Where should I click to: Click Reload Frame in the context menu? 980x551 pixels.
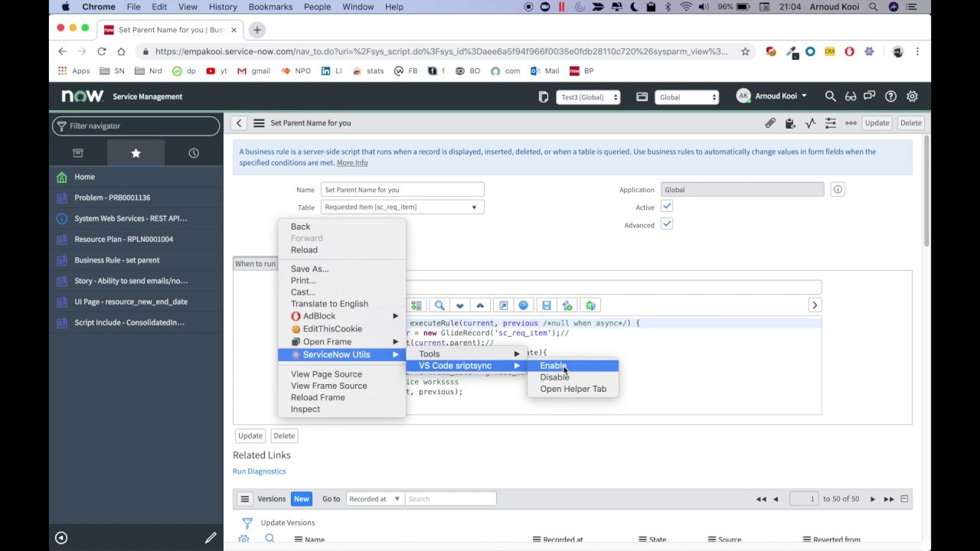[318, 397]
